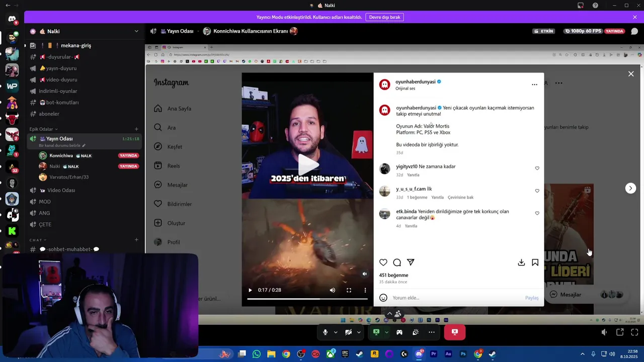Open comment bubble icon under post
644x362 pixels.
tap(397, 262)
